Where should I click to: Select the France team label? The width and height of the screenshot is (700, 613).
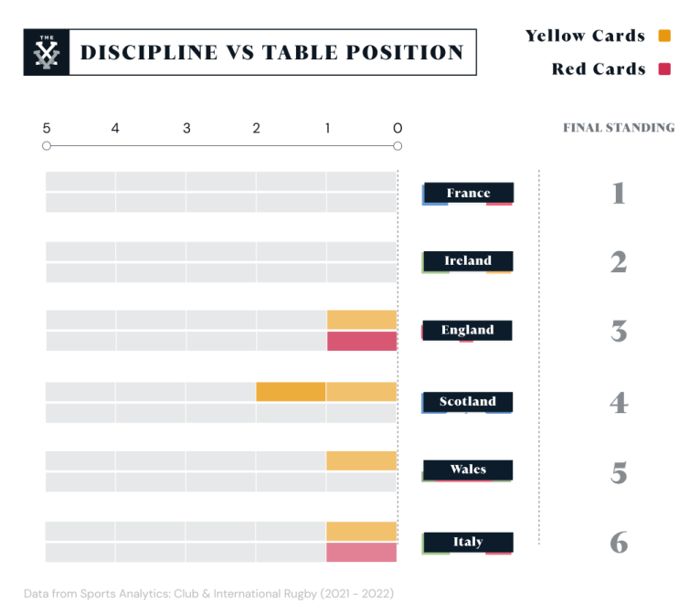(468, 193)
